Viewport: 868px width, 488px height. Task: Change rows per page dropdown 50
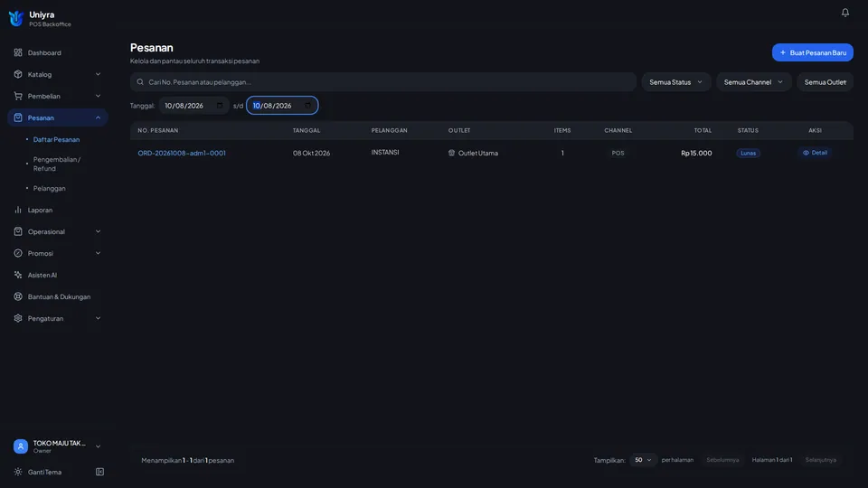coord(643,460)
